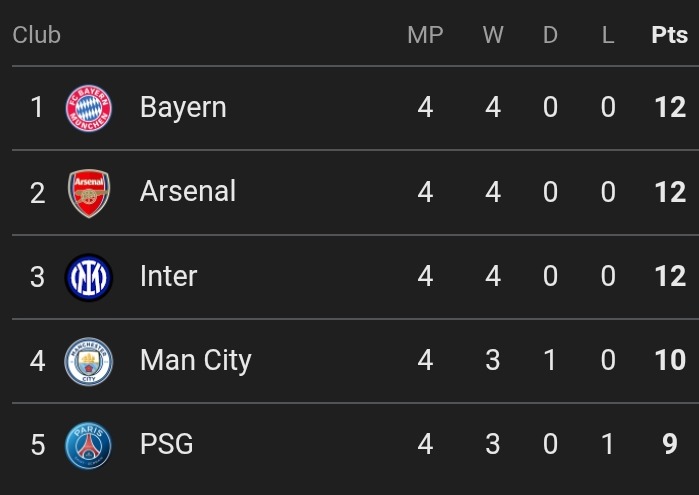This screenshot has height=495, width=699.
Task: Click the Bayern Munich club crest
Action: click(x=89, y=108)
